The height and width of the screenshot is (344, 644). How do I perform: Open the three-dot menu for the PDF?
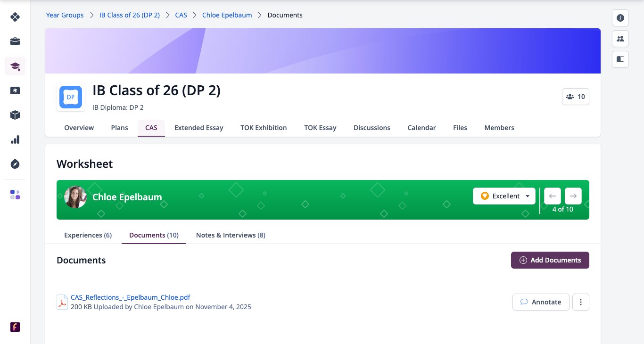(x=581, y=302)
